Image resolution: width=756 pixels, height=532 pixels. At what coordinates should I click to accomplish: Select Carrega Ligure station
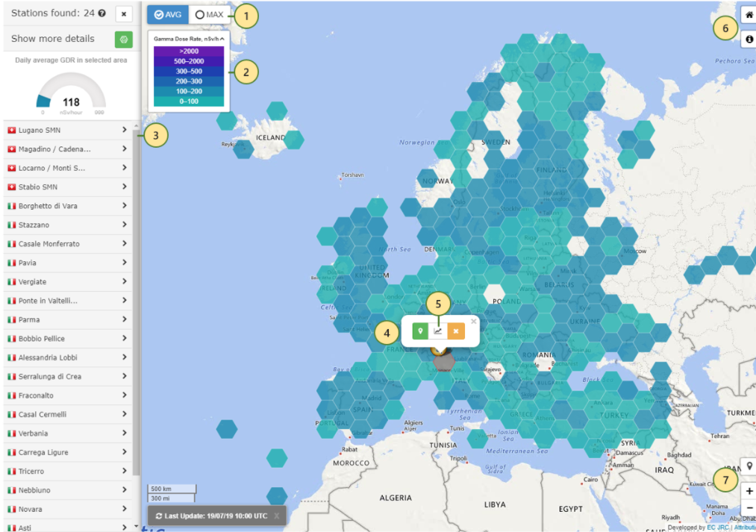[68, 452]
